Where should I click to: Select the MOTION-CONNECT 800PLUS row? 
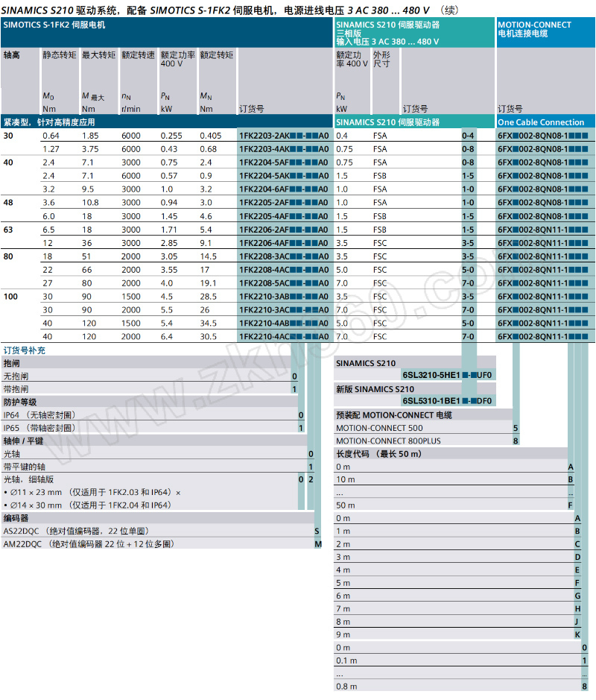(388, 441)
